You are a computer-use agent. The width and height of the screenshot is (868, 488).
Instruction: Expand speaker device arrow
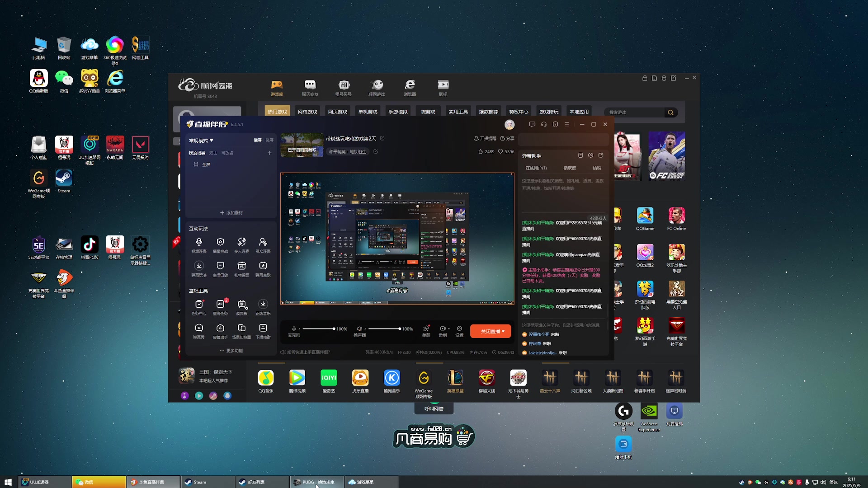(365, 329)
